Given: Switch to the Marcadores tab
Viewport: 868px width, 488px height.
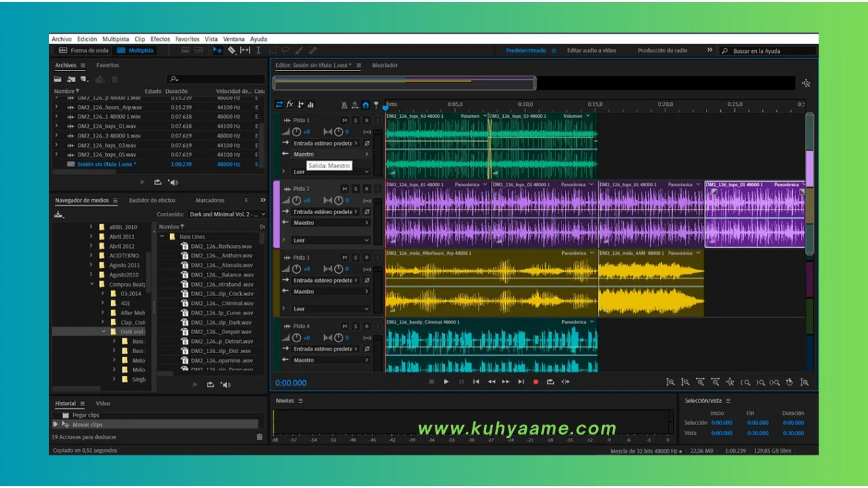Looking at the screenshot, I should (x=210, y=200).
